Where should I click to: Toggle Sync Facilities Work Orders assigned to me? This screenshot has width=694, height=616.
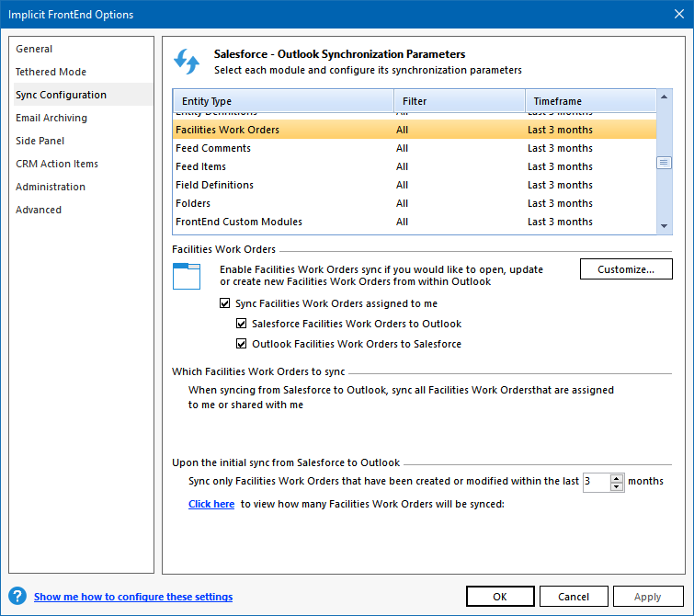coord(225,303)
